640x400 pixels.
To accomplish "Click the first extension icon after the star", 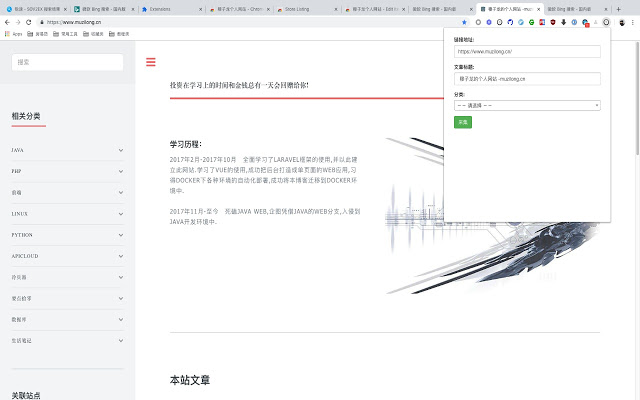I will click(476, 21).
